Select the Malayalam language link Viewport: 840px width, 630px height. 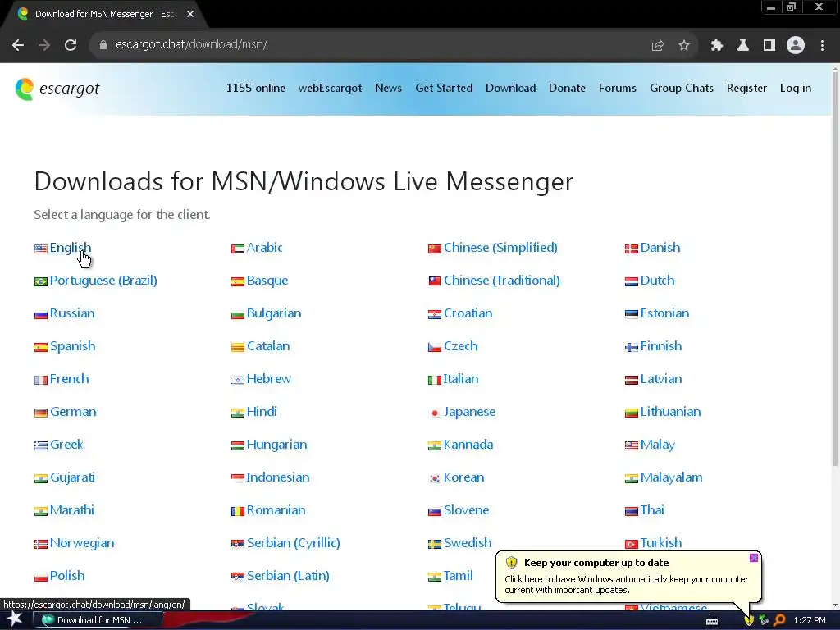(671, 477)
